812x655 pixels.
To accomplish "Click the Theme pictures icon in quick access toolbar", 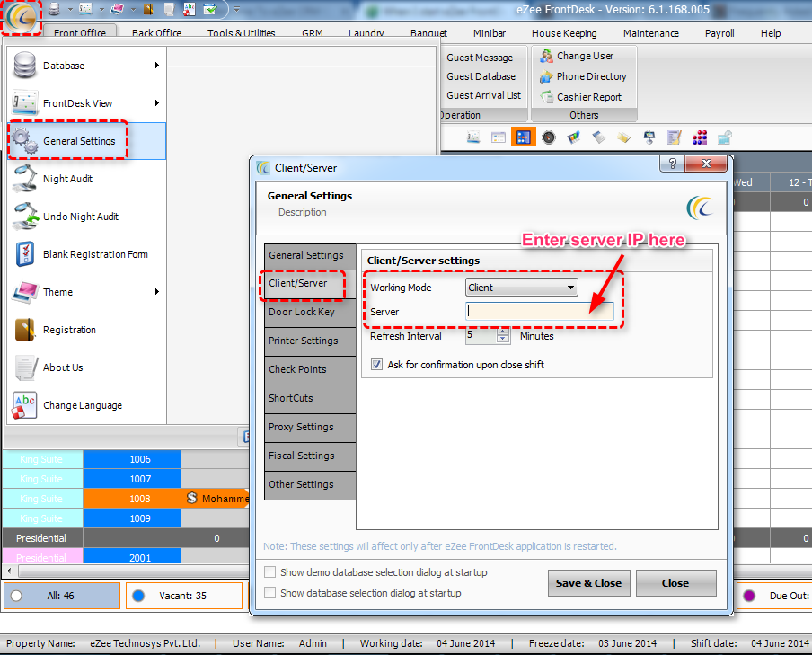I will click(x=117, y=9).
